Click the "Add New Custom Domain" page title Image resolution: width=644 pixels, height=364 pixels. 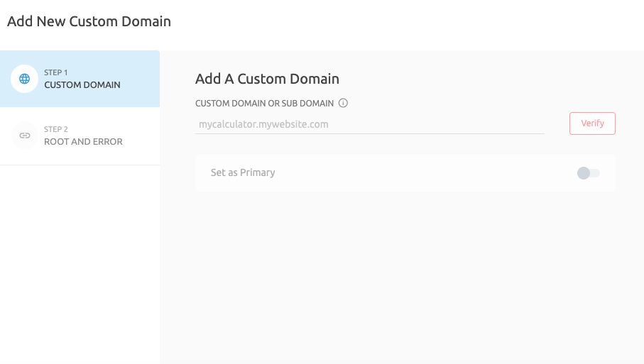point(89,21)
